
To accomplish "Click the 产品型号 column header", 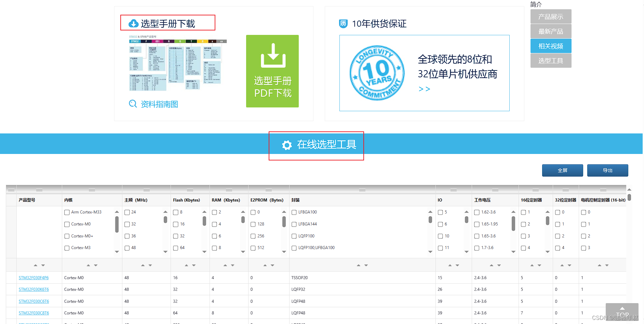I will point(27,200).
